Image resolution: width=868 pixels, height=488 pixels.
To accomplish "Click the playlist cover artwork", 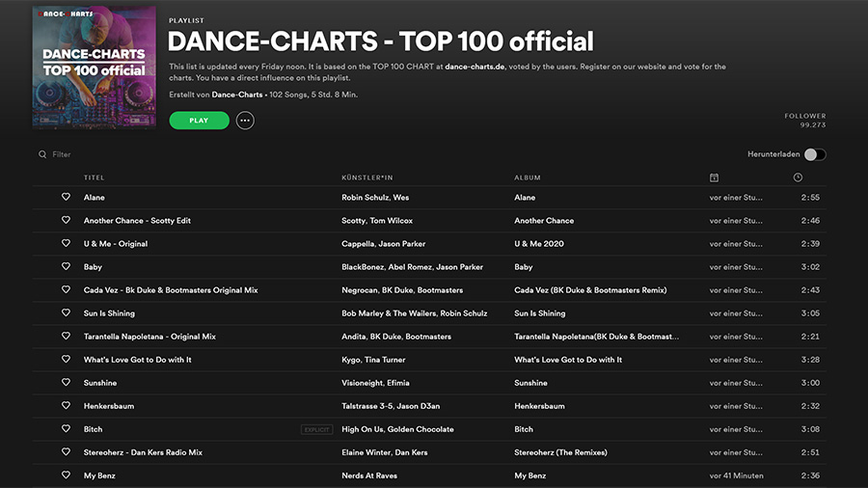I will (95, 68).
